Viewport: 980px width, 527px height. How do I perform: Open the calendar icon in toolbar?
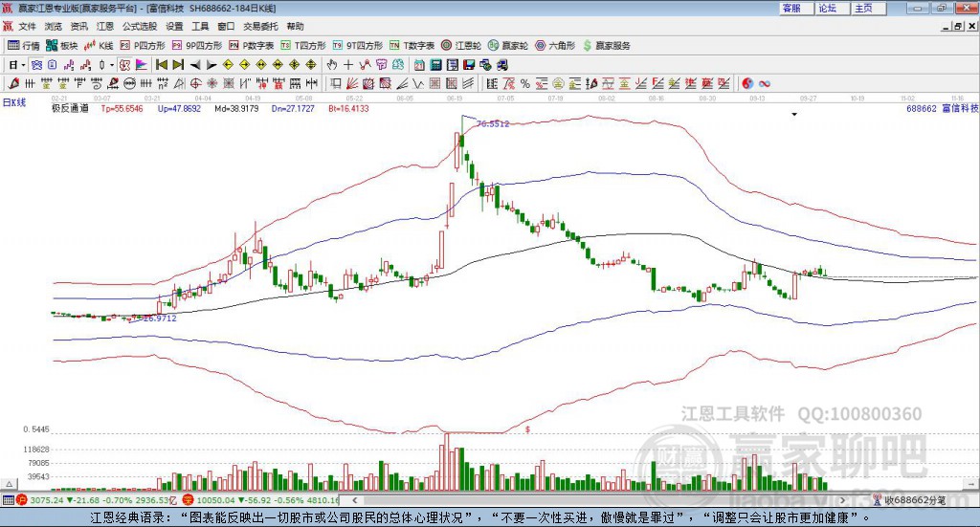(419, 65)
